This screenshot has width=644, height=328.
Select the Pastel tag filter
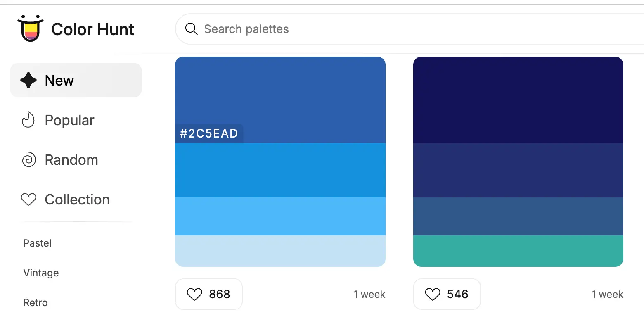click(38, 243)
